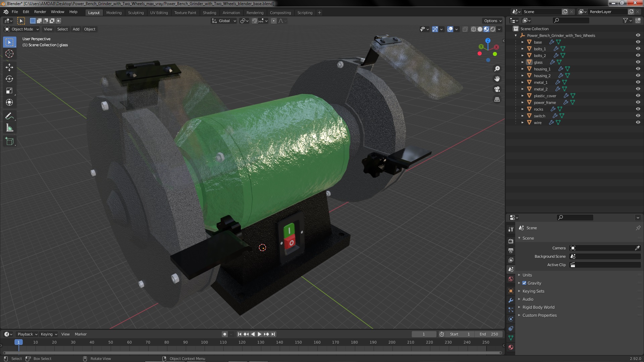Choose the Add Cube tool
644x362 pixels.
[9, 141]
